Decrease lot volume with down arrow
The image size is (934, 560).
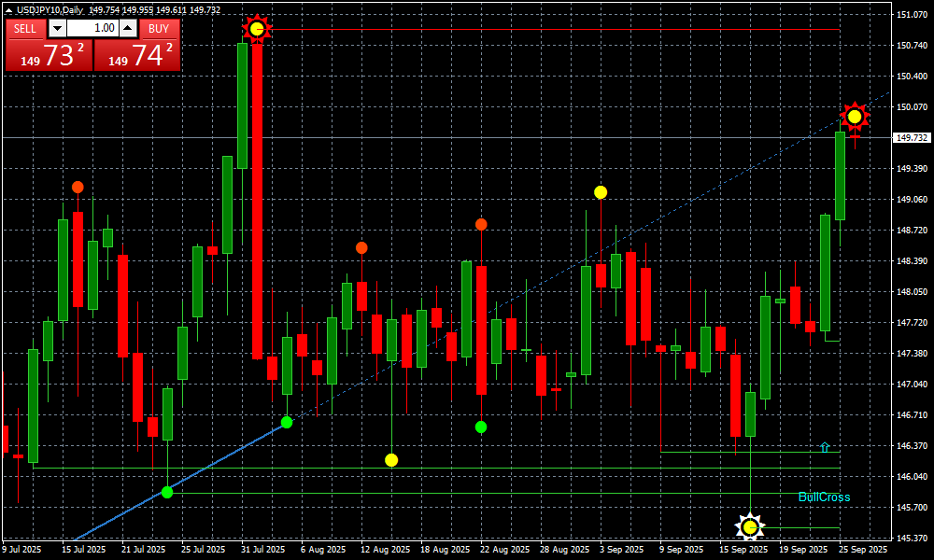tap(57, 28)
